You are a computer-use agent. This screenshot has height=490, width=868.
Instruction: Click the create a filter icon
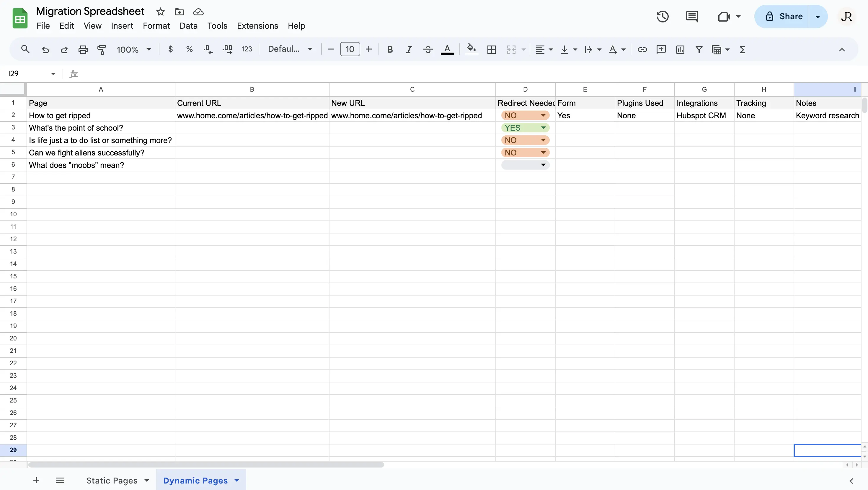pyautogui.click(x=699, y=50)
